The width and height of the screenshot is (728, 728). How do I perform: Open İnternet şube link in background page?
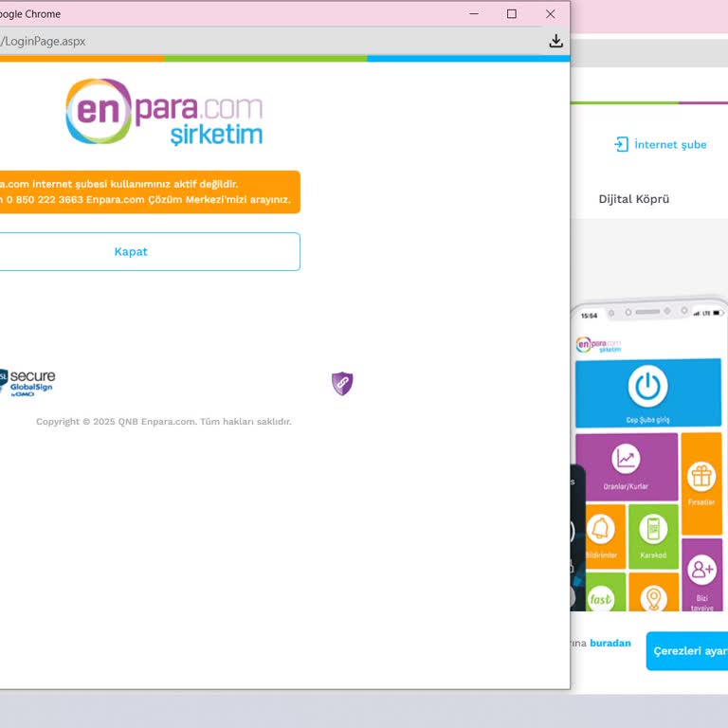(670, 145)
